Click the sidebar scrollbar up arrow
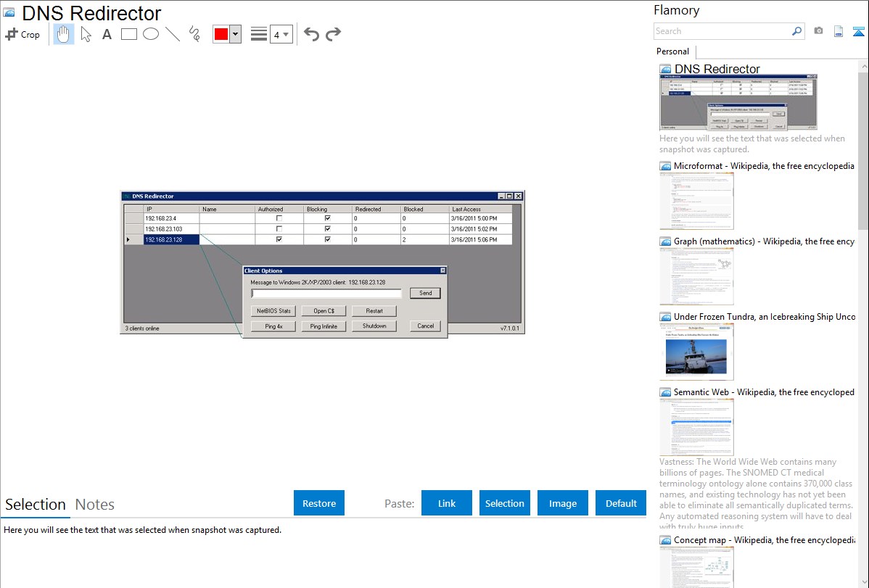 tap(863, 66)
